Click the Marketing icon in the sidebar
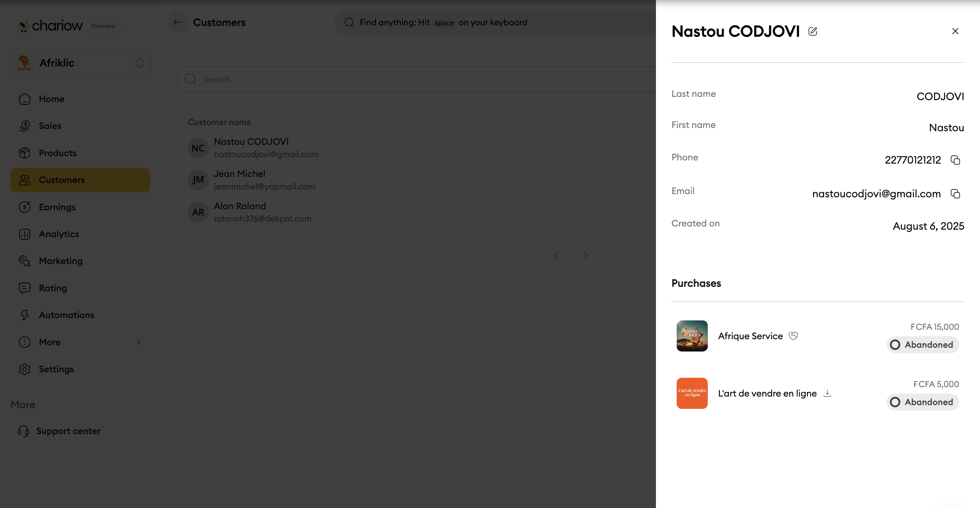The height and width of the screenshot is (508, 980). pyautogui.click(x=25, y=261)
